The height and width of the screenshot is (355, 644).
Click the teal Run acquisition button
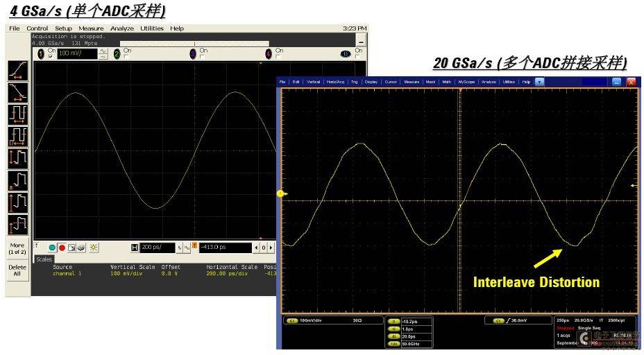[52, 248]
